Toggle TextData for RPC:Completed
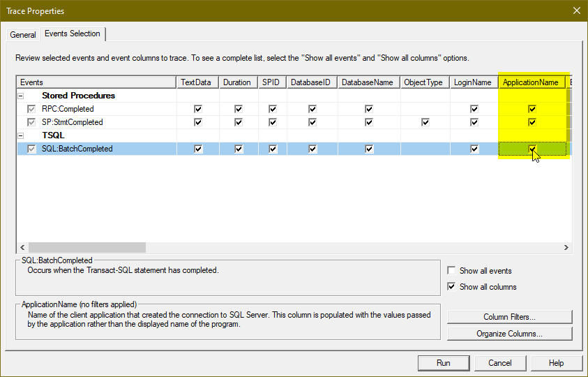This screenshot has width=588, height=377. [x=198, y=109]
